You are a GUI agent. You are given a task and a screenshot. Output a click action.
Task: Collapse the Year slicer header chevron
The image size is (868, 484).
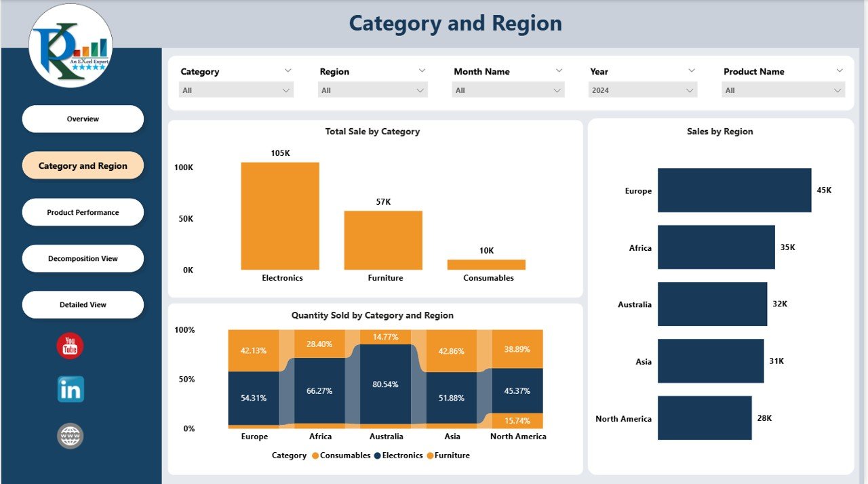(692, 70)
